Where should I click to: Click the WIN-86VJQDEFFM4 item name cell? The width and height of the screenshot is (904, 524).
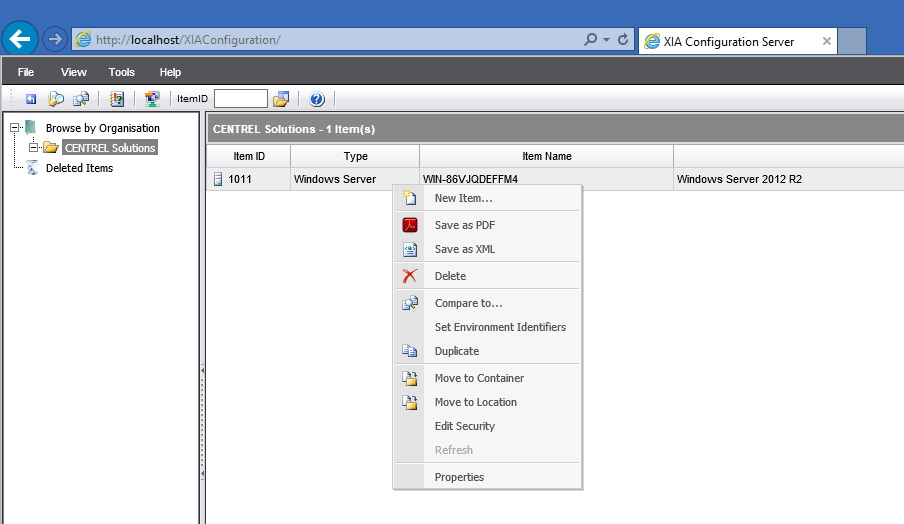coord(547,179)
